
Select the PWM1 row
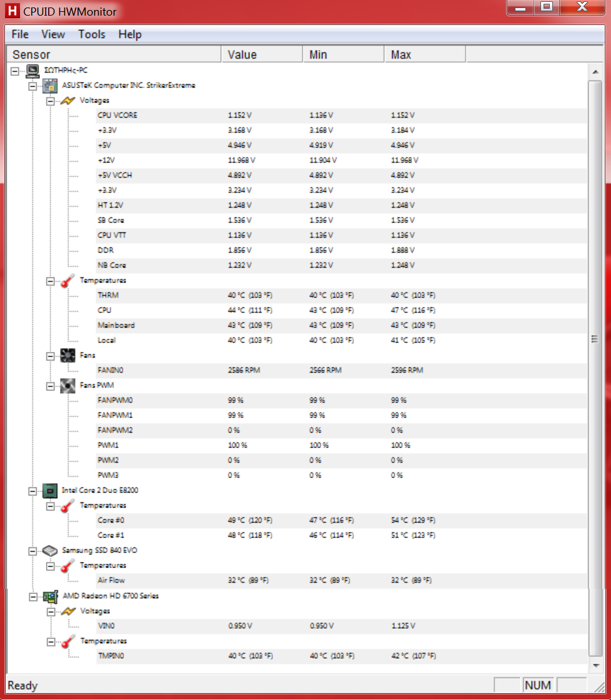[x=341, y=446]
